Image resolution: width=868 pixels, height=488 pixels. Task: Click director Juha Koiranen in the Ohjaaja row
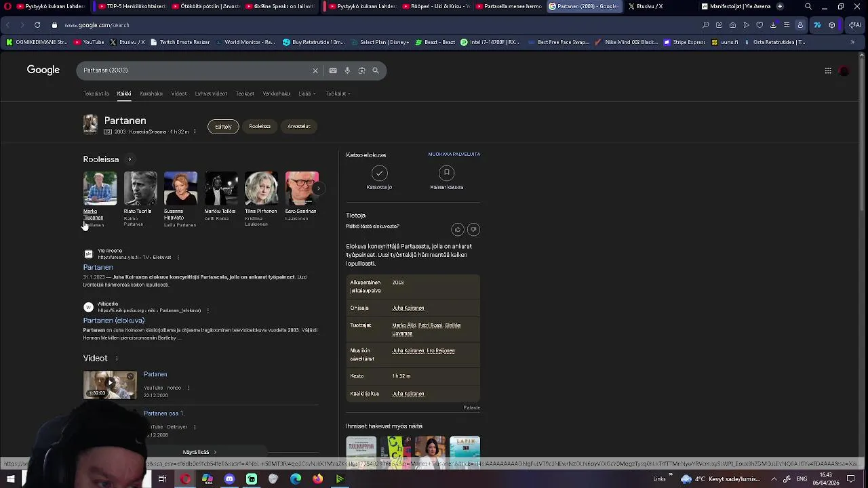(x=408, y=308)
